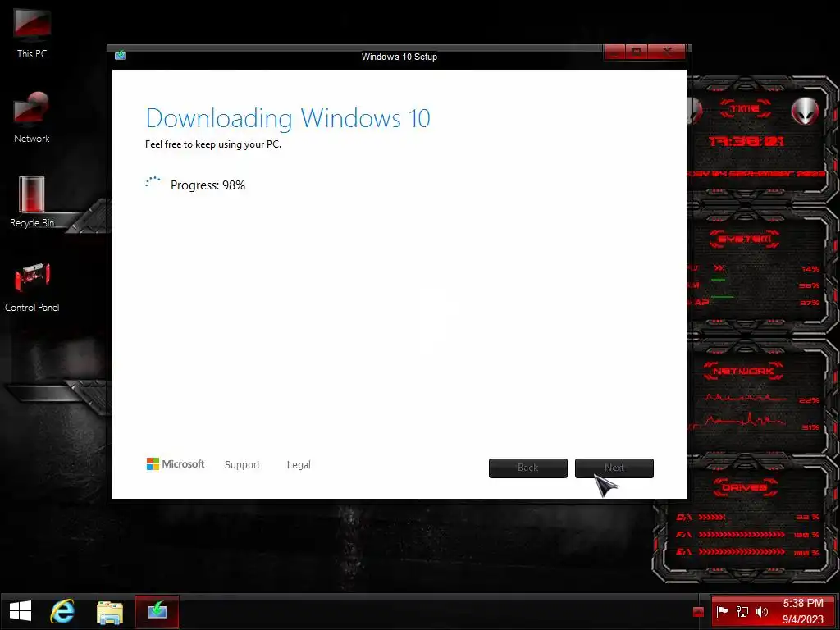Click the Back button

527,468
